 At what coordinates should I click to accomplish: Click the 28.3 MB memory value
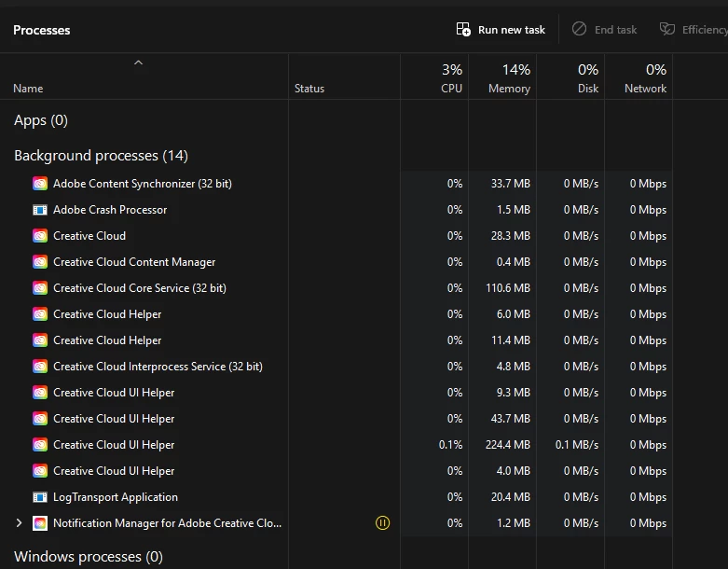tap(510, 236)
